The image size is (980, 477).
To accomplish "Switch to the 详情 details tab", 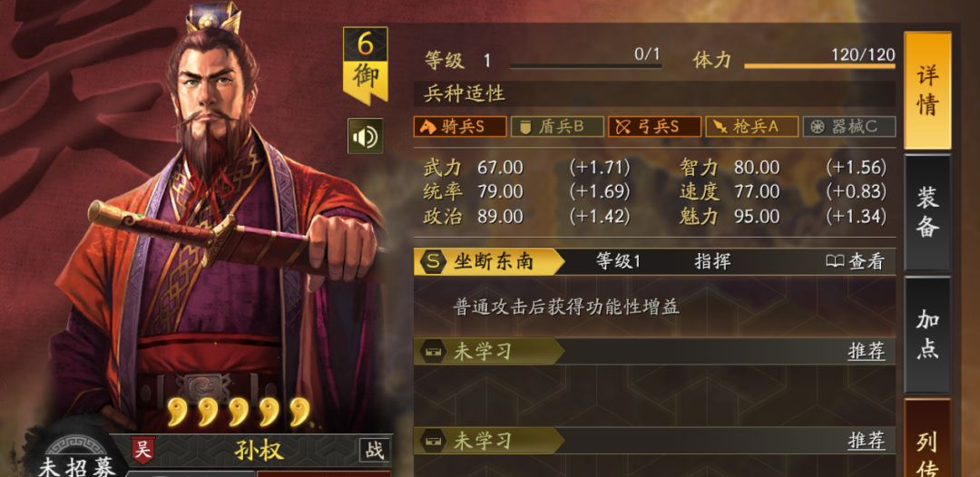I will click(x=927, y=91).
